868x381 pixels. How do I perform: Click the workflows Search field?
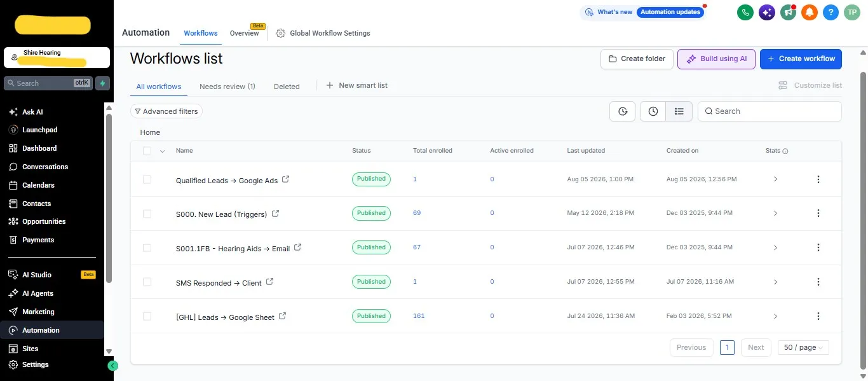770,111
